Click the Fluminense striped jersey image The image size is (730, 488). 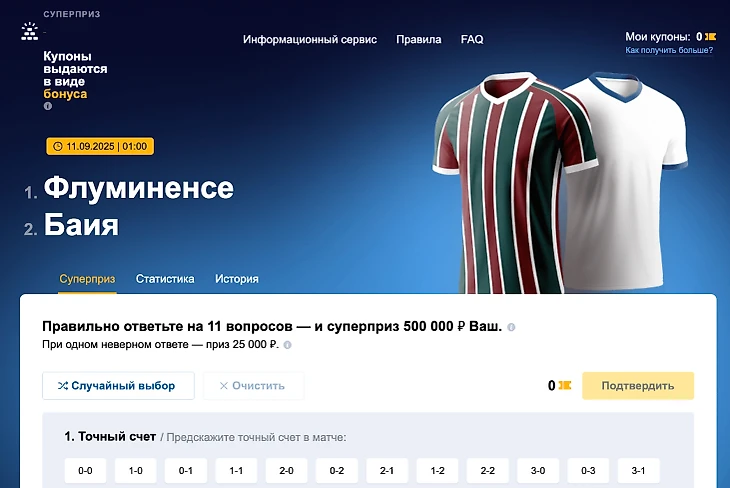512,184
